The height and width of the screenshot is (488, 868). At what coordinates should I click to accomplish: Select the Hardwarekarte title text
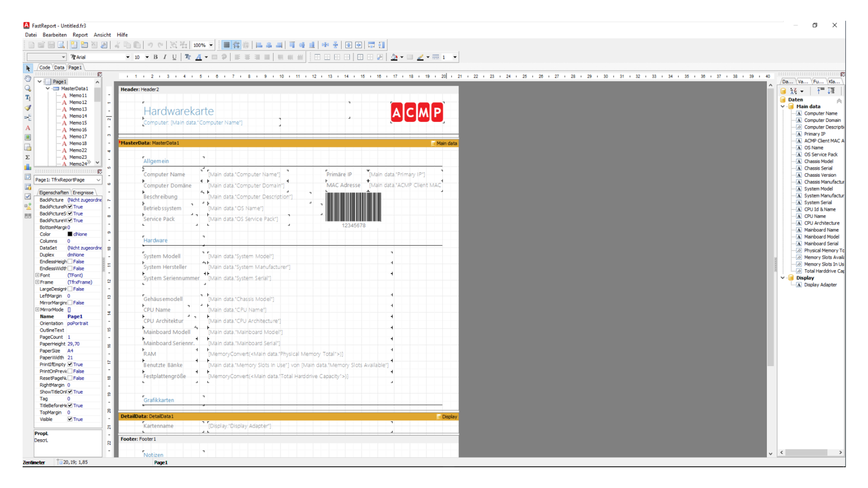click(x=179, y=111)
